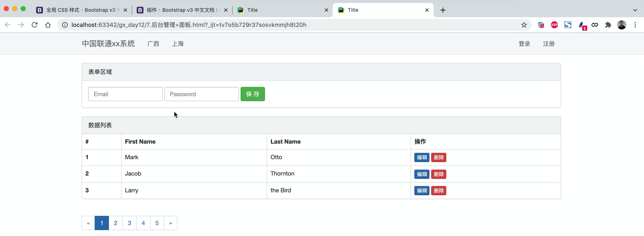This screenshot has height=236, width=644.
Task: Switch to 全局 CSS 样式 Bootstrap tab
Action: pyautogui.click(x=80, y=10)
